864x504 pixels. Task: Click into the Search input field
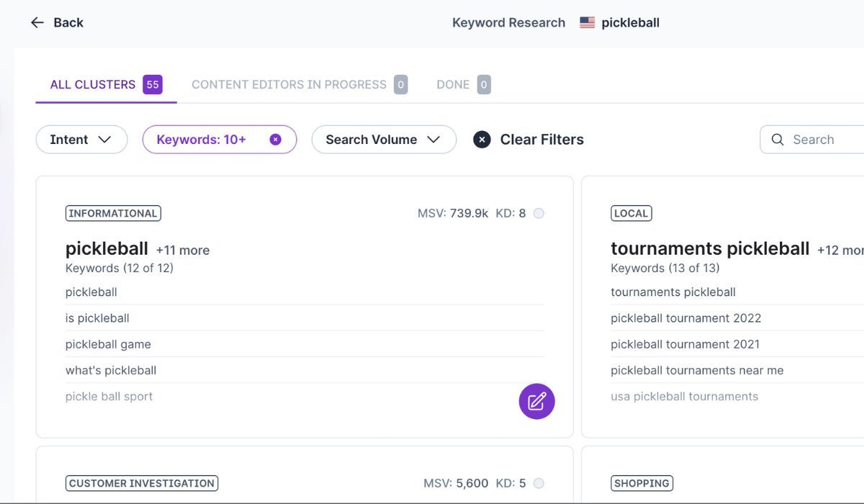point(821,140)
